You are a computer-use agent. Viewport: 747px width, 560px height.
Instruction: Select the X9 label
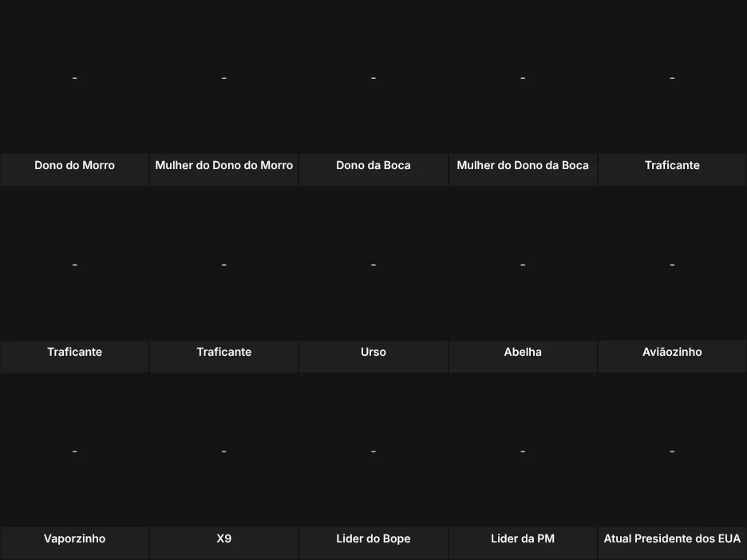(224, 538)
